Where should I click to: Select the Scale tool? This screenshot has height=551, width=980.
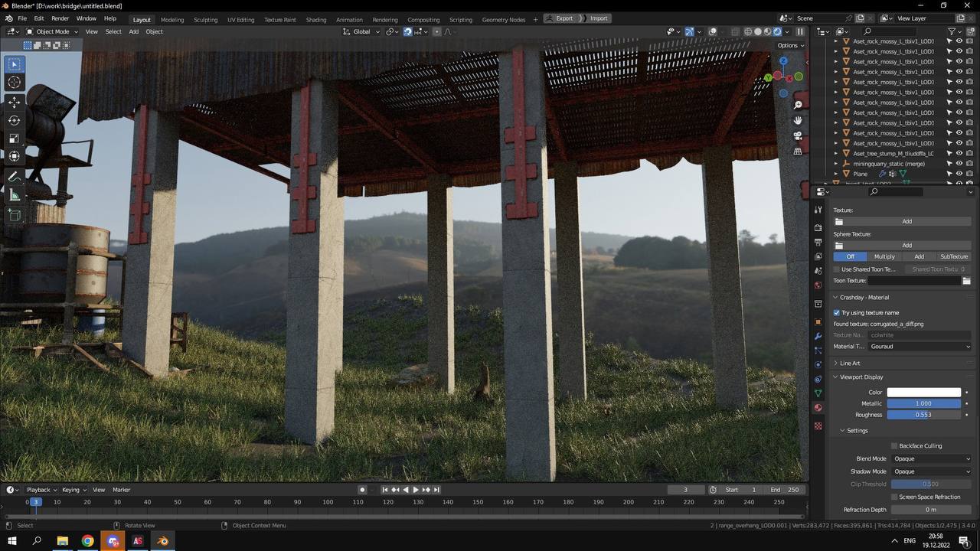pyautogui.click(x=14, y=139)
